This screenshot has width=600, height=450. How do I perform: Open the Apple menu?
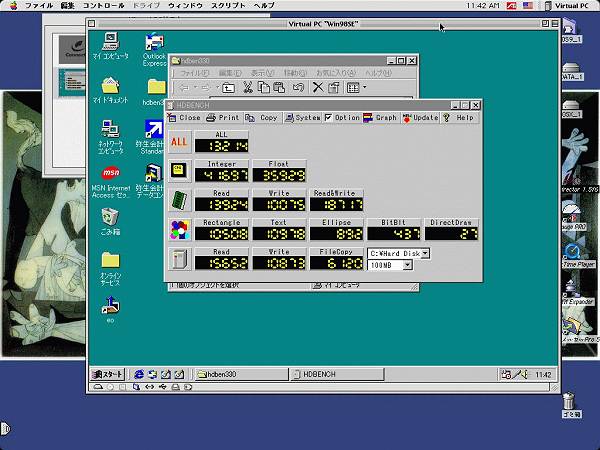pyautogui.click(x=13, y=5)
